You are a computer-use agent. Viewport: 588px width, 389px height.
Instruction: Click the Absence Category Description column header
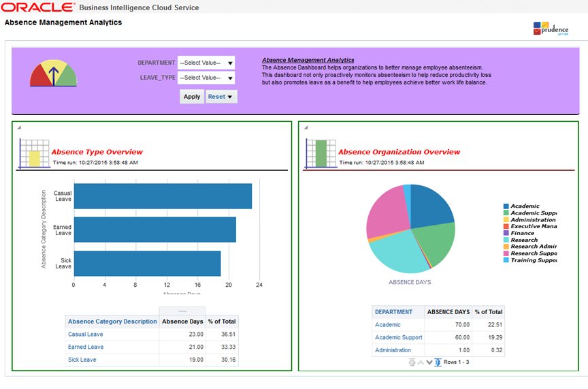[112, 322]
